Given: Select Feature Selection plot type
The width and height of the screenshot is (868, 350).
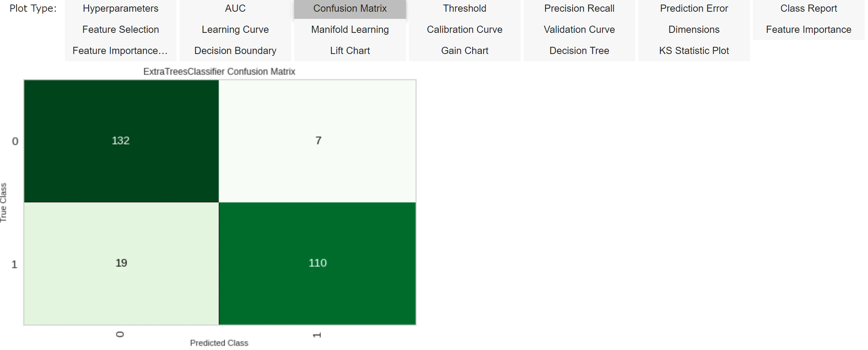Looking at the screenshot, I should 121,29.
